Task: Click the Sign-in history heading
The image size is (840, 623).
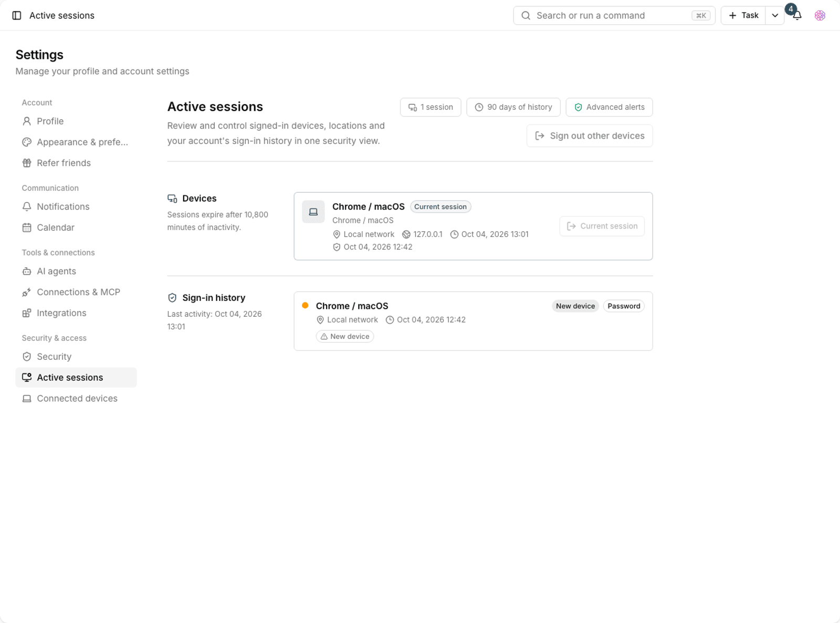Action: click(x=214, y=298)
